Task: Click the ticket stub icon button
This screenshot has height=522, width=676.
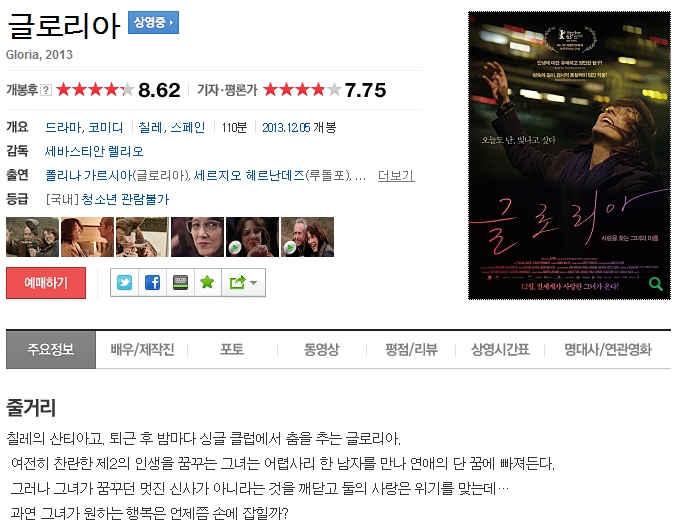Action: coord(180,283)
